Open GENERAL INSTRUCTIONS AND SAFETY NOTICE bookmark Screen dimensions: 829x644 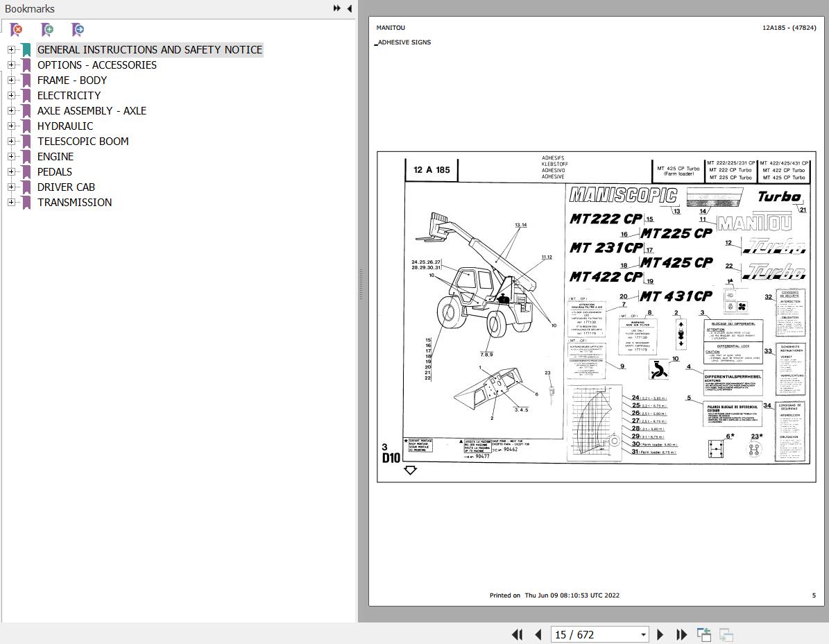coord(150,50)
